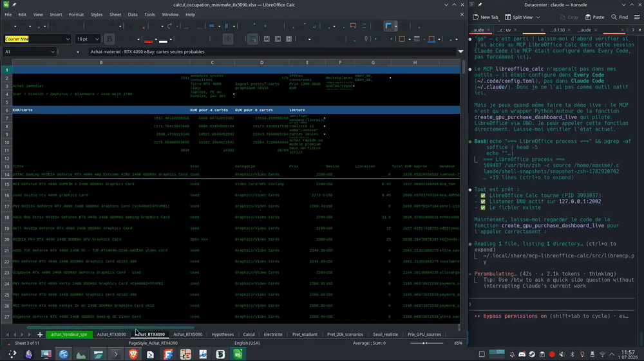644x361 pixels.
Task: Open the Borders dropdown arrow
Action: [410, 39]
